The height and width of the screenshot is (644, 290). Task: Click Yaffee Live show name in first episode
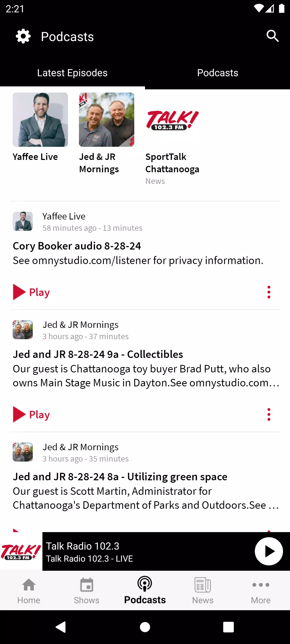[64, 216]
